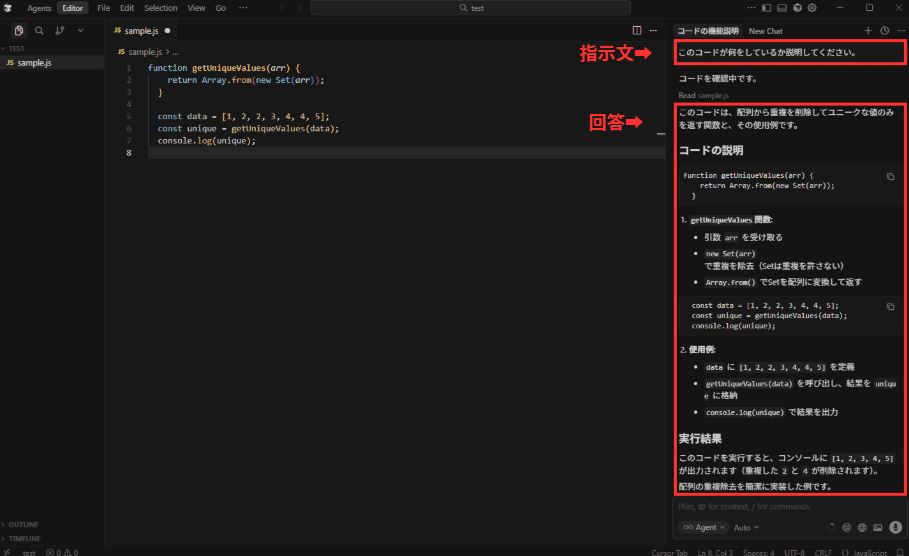Copy the const data code block

[890, 307]
